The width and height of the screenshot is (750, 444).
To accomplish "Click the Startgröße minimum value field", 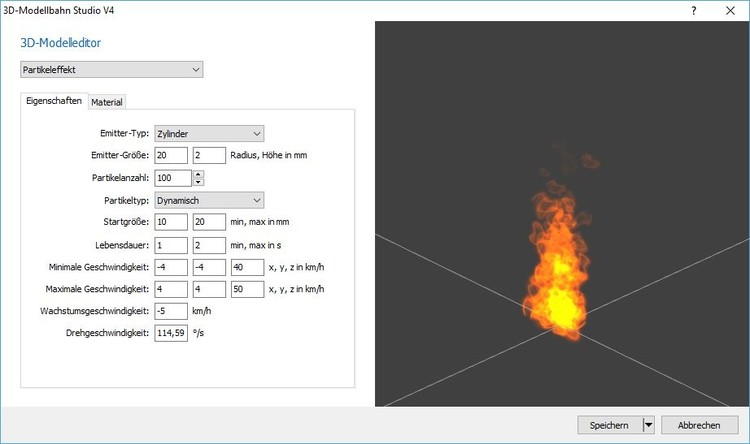I will click(x=171, y=222).
